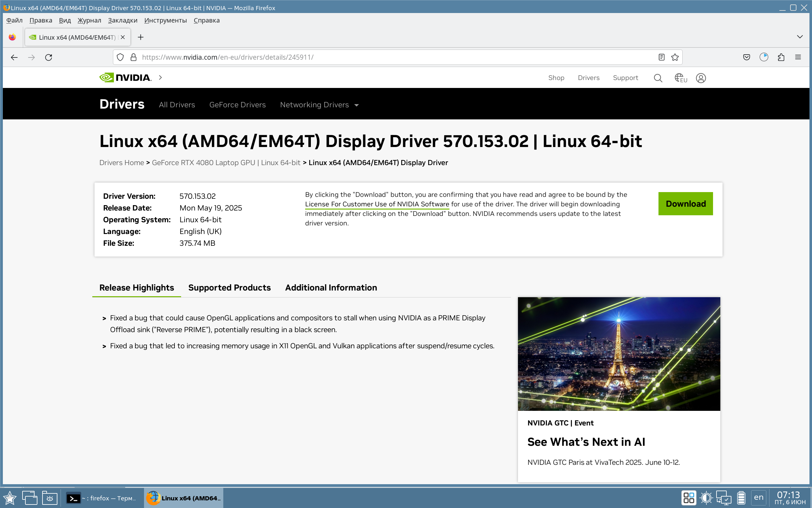Click the browser forward arrow
This screenshot has height=508, width=812.
coord(31,57)
